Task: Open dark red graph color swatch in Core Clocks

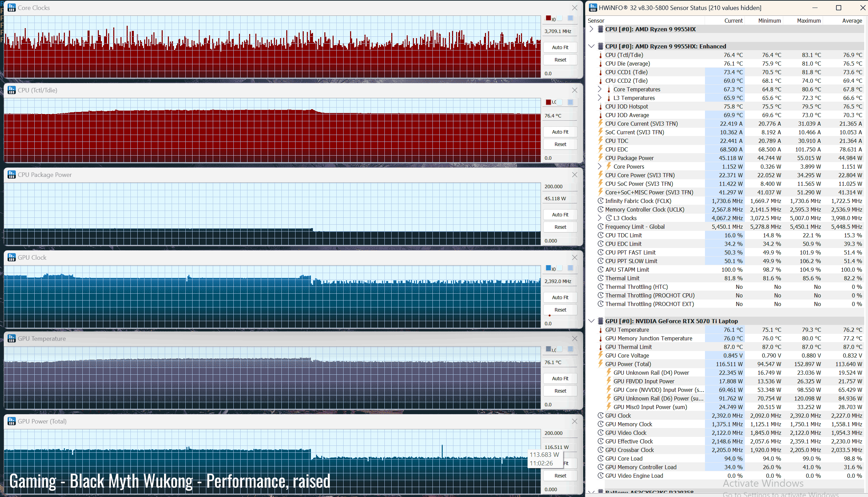Action: (x=548, y=18)
